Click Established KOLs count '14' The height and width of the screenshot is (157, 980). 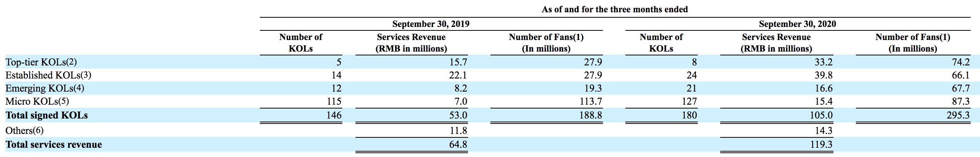336,75
